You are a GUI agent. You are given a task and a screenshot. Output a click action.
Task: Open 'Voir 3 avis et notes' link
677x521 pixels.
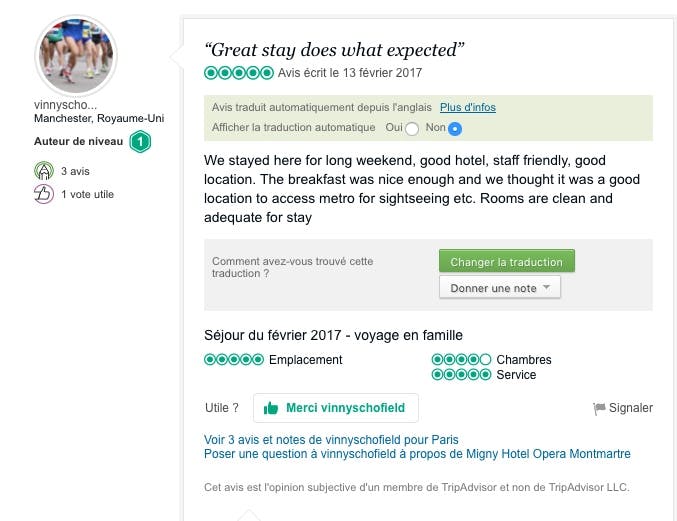(x=331, y=439)
